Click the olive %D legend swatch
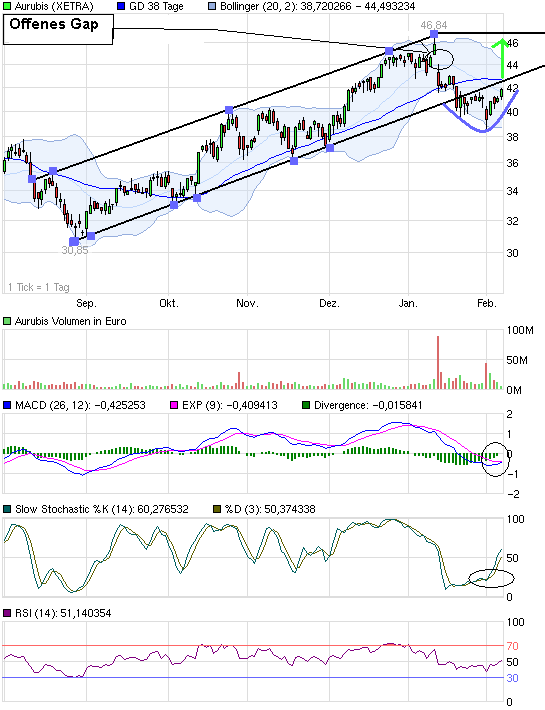Screen dimensions: 545x710 pos(217,509)
